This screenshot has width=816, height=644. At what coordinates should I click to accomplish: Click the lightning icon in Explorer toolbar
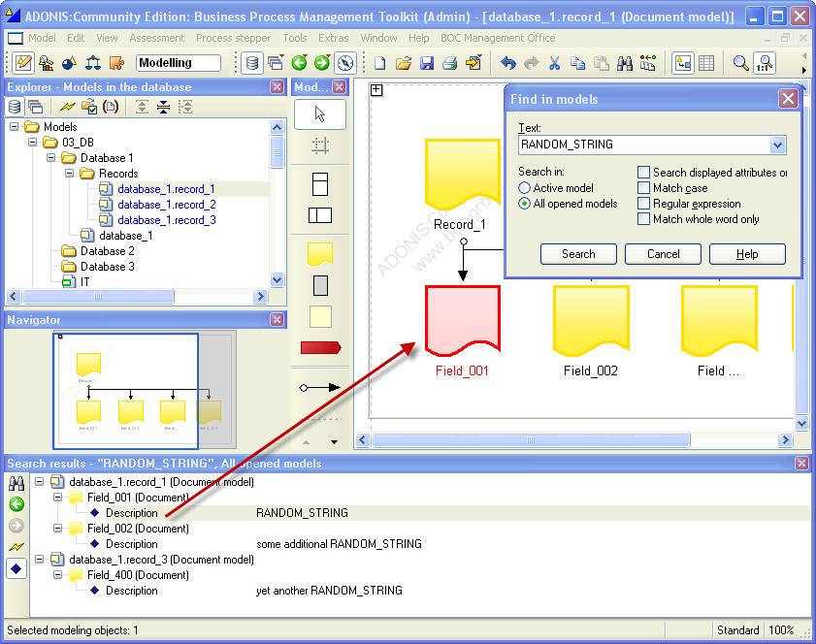(x=67, y=107)
